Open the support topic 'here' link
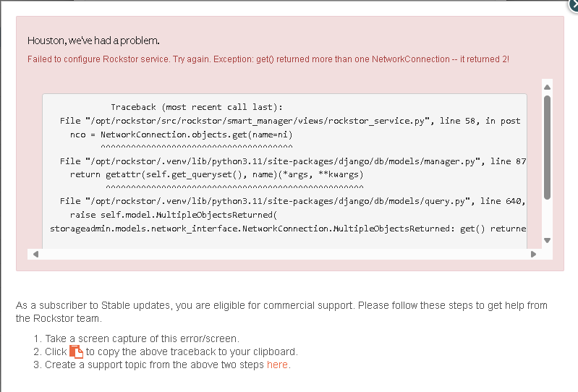578x392 pixels. coord(277,365)
